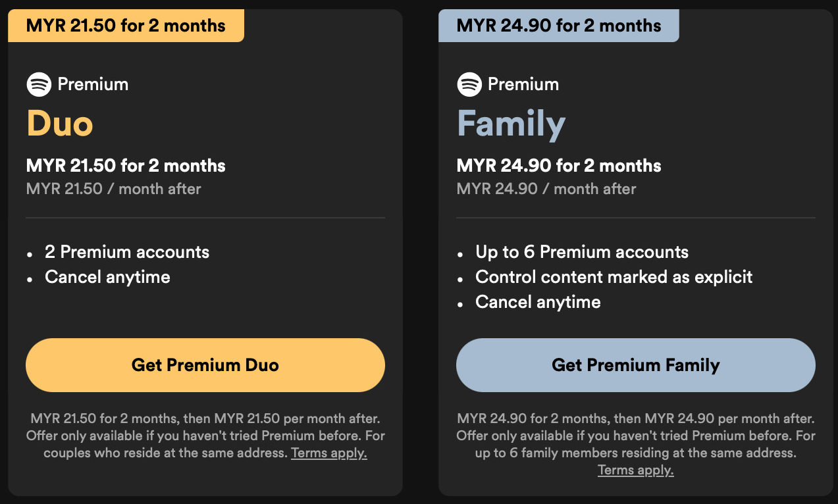Click 'Cancel anytime' in the Duo card
This screenshot has width=838, height=504.
pos(107,277)
